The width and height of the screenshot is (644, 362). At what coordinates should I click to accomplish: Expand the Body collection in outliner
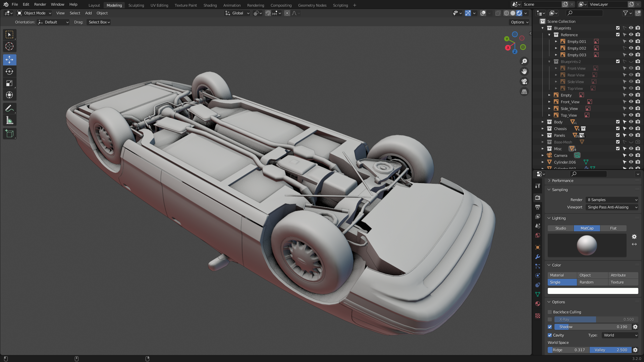[542, 122]
